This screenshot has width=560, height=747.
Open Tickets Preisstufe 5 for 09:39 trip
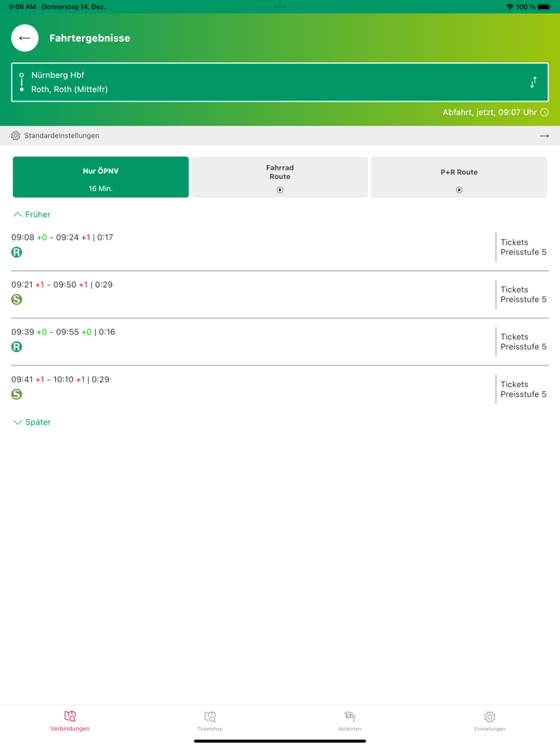pyautogui.click(x=523, y=342)
